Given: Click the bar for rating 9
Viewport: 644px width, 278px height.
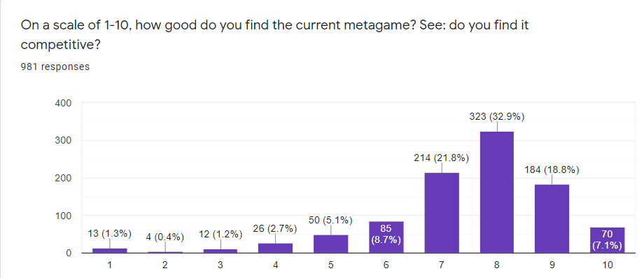Looking at the screenshot, I should (552, 218).
